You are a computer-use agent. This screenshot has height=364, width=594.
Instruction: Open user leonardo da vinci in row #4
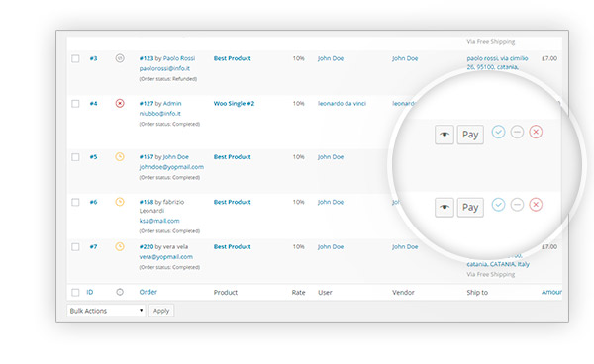(x=342, y=103)
